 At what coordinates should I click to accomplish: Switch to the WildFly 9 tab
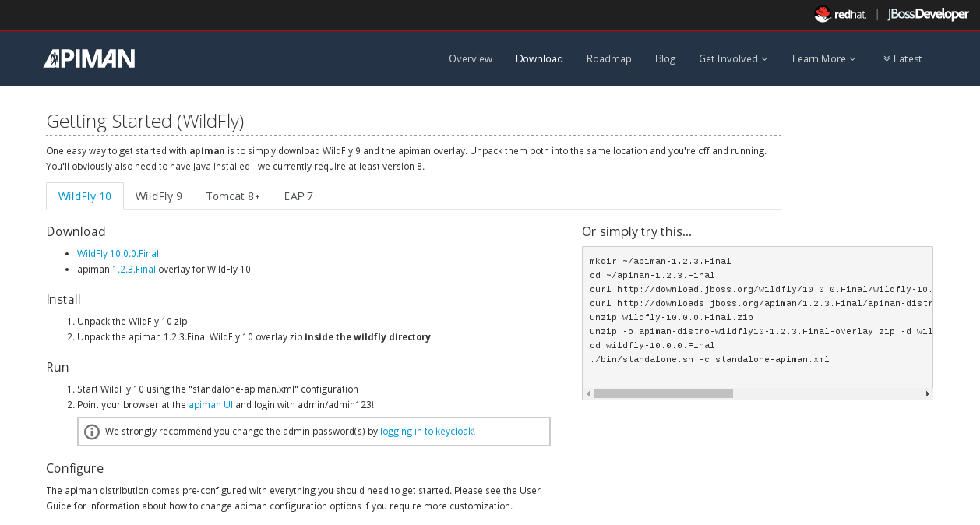pyautogui.click(x=159, y=196)
